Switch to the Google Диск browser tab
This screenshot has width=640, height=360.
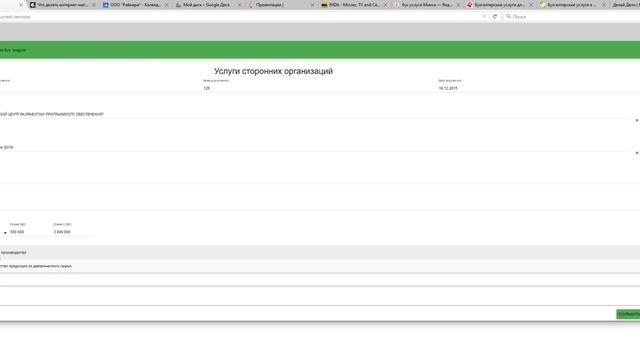coord(207,5)
